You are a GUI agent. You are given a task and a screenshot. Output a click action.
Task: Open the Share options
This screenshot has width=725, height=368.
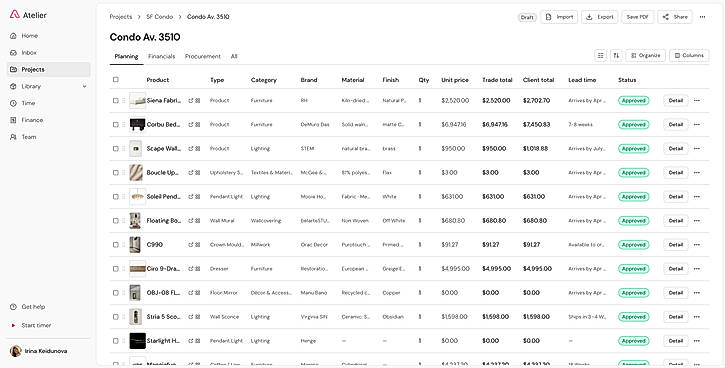click(675, 17)
